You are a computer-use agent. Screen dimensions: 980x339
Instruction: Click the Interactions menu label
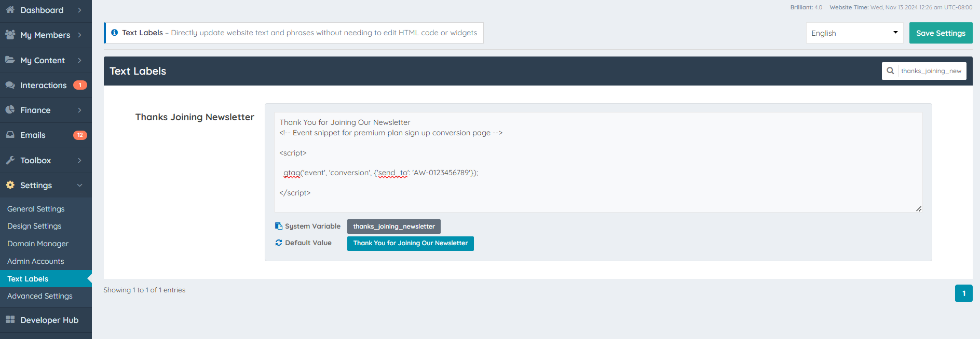tap(44, 85)
